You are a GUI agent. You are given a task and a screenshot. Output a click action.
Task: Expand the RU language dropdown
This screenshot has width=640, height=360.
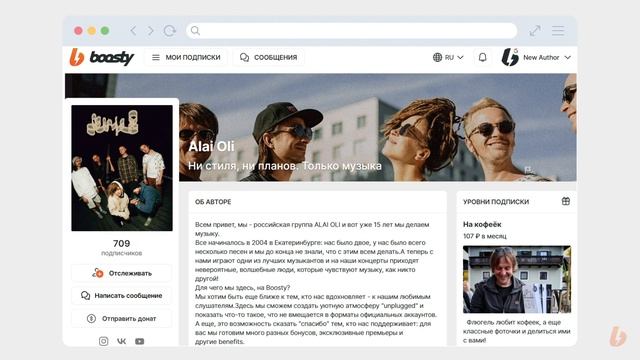pyautogui.click(x=448, y=58)
